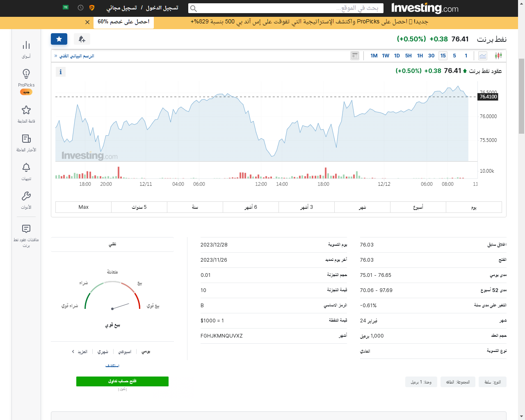Select the 3 أشهر range tab
Image resolution: width=525 pixels, height=420 pixels.
pos(306,207)
